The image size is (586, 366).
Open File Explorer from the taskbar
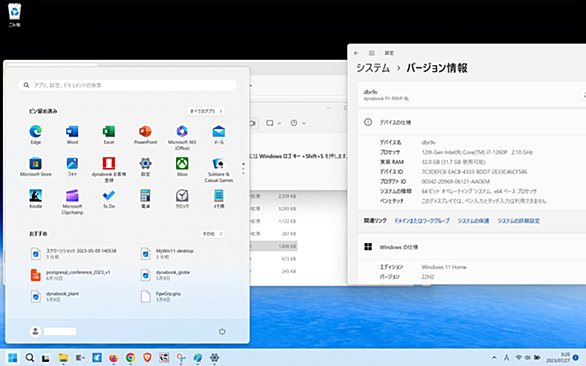click(x=63, y=358)
